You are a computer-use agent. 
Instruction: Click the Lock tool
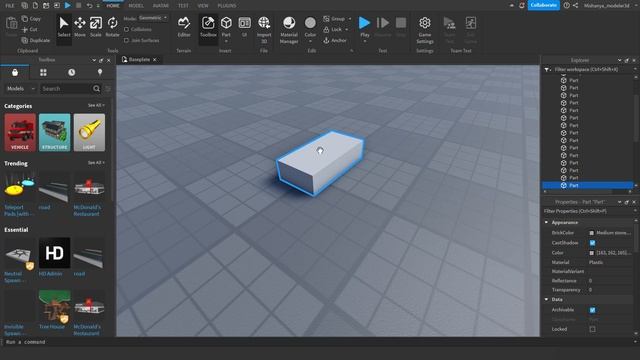tap(333, 29)
